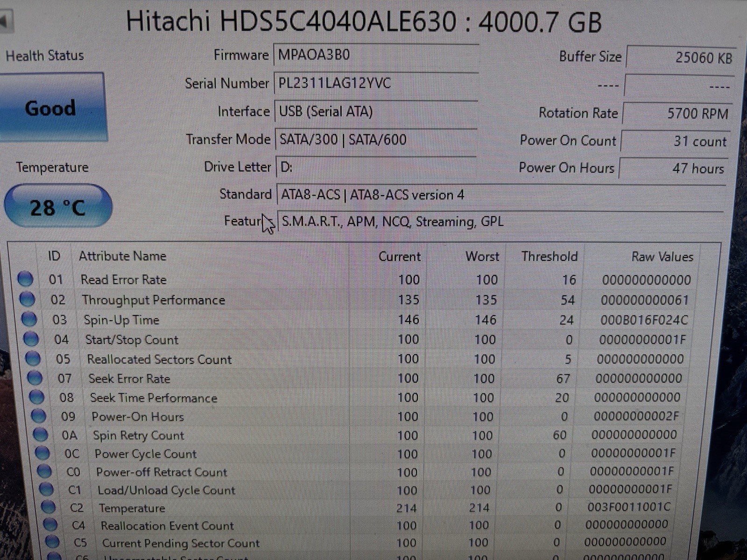Click the Health Status label
This screenshot has width=747, height=560.
(x=45, y=56)
